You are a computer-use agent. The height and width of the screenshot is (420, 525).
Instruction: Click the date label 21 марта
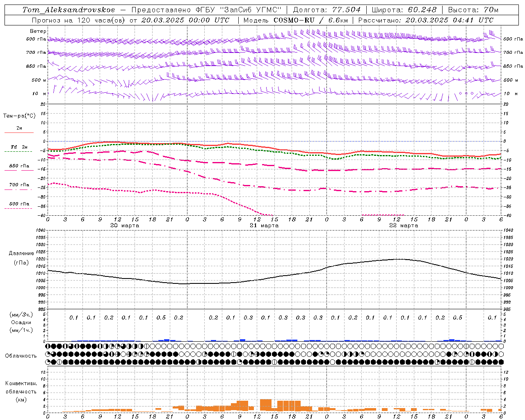(x=264, y=226)
